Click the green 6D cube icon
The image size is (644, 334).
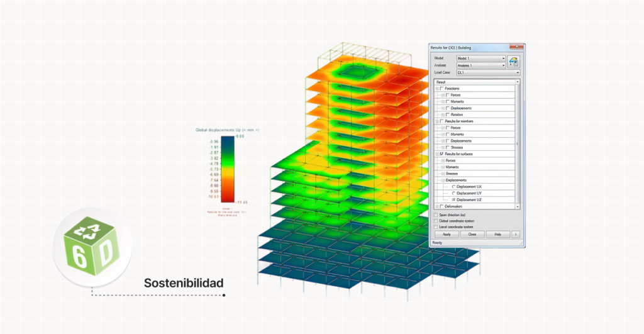pyautogui.click(x=92, y=250)
